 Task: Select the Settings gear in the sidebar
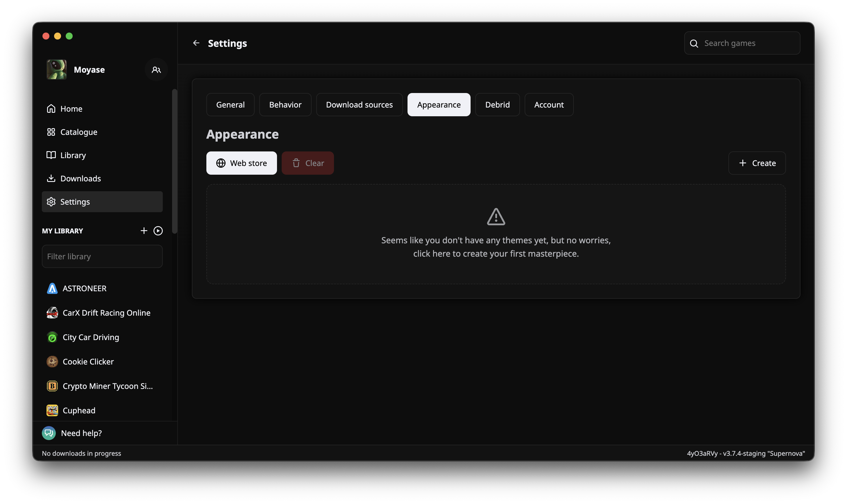pyautogui.click(x=75, y=201)
